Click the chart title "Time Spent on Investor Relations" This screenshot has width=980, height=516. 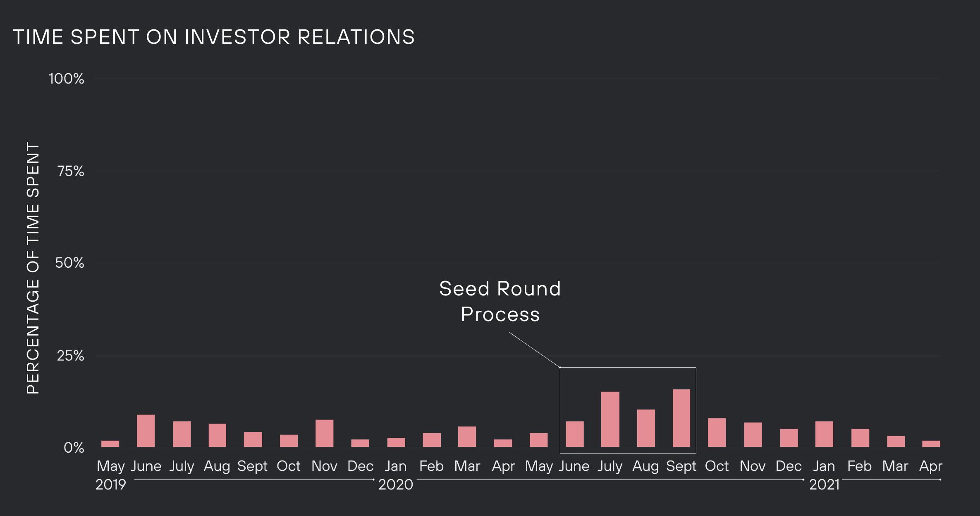point(214,37)
